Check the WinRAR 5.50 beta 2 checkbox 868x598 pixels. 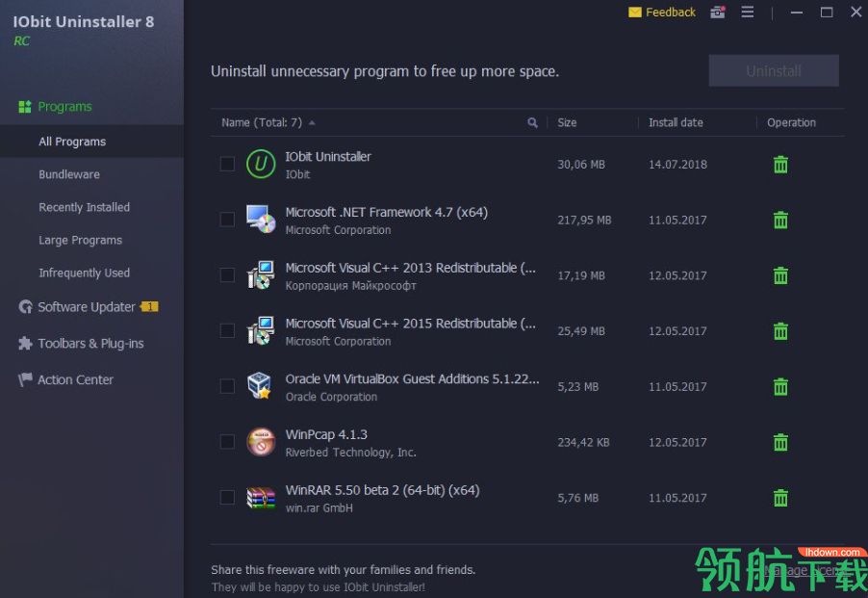(227, 497)
